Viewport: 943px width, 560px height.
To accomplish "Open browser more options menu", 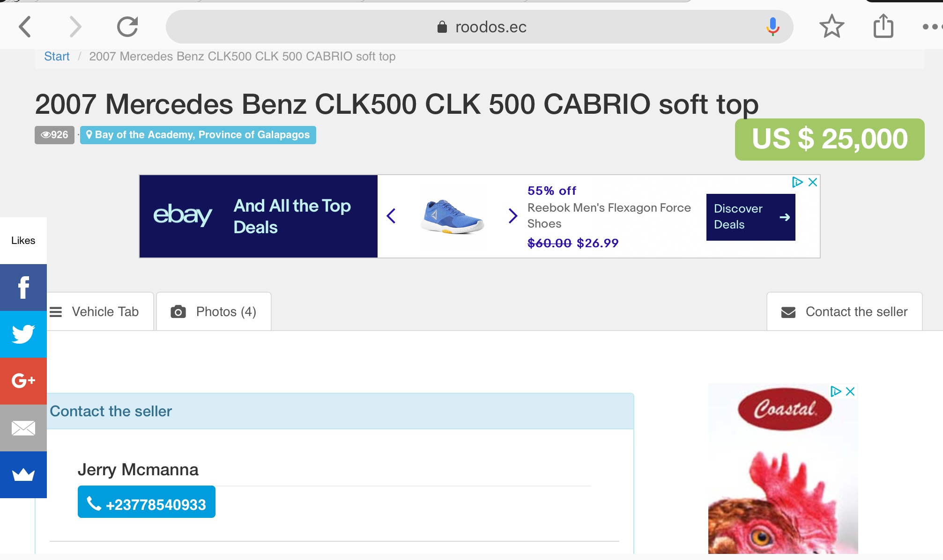I will 931,27.
